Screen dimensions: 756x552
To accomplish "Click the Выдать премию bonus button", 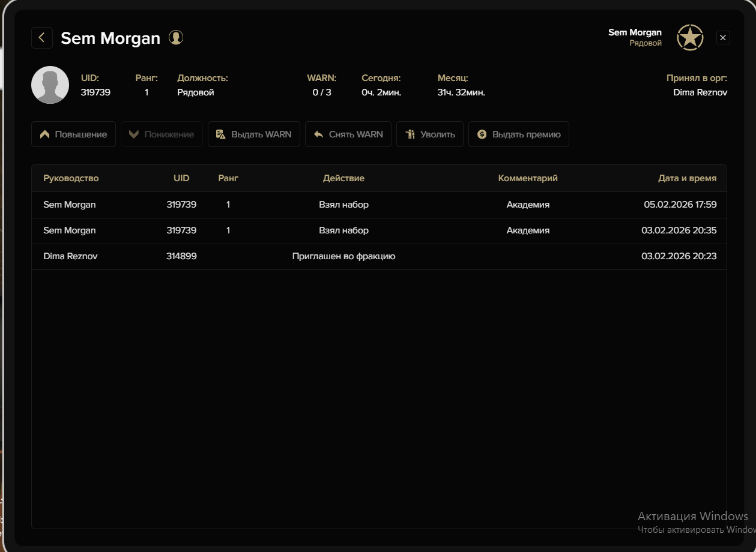I will tap(518, 134).
